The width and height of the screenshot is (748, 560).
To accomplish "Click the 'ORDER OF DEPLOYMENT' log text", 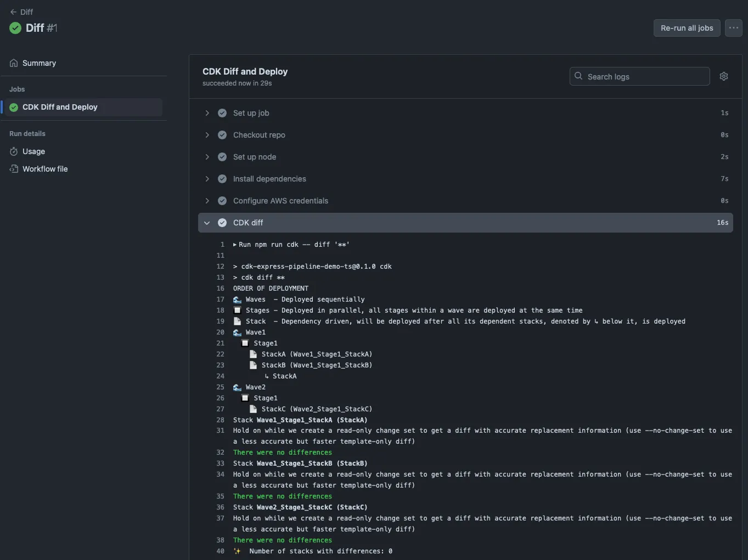I will pyautogui.click(x=271, y=289).
